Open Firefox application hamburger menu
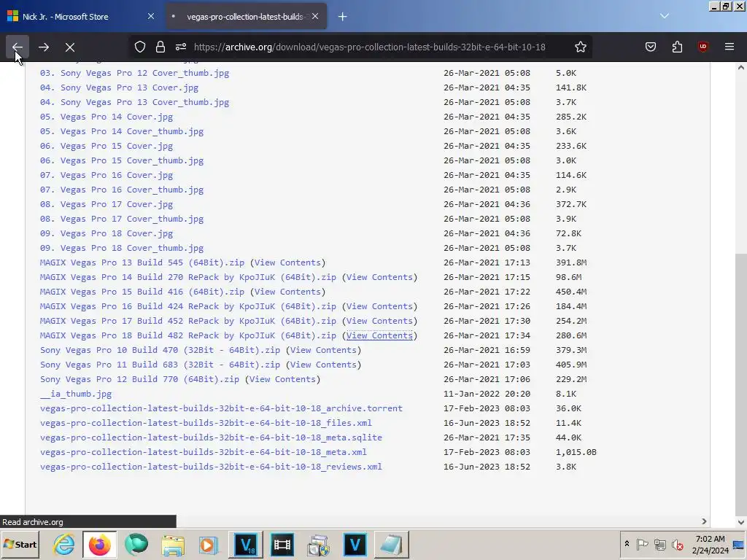Image resolution: width=747 pixels, height=560 pixels. pyautogui.click(x=729, y=47)
